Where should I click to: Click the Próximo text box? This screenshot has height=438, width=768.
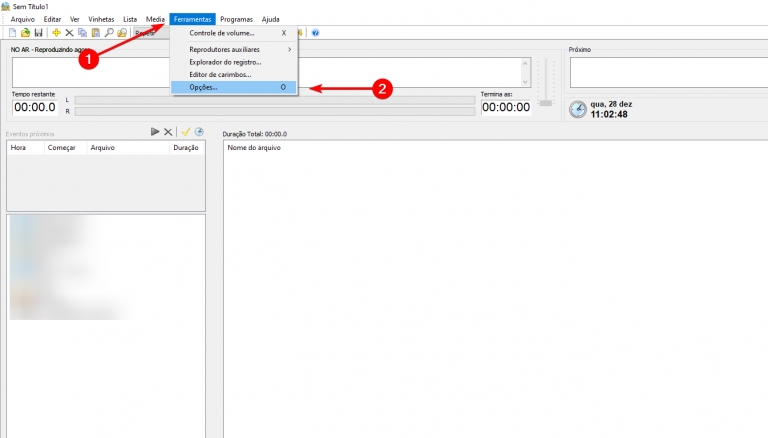click(664, 73)
